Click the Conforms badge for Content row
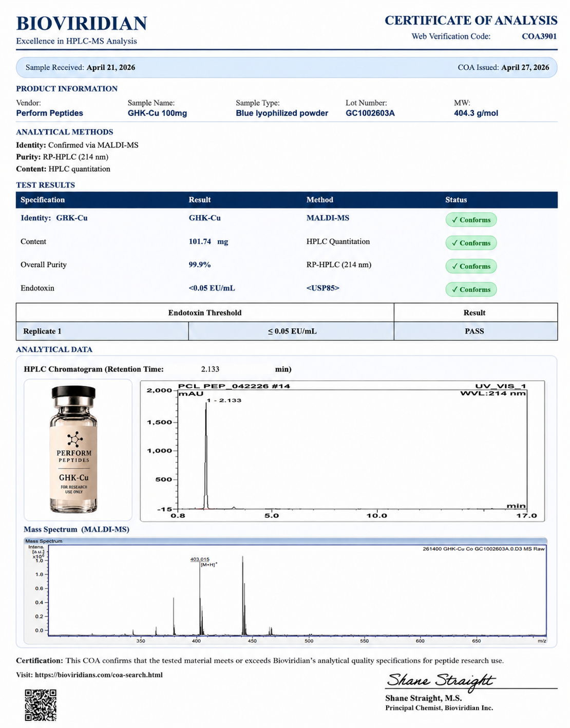This screenshot has width=570, height=728. 471,243
